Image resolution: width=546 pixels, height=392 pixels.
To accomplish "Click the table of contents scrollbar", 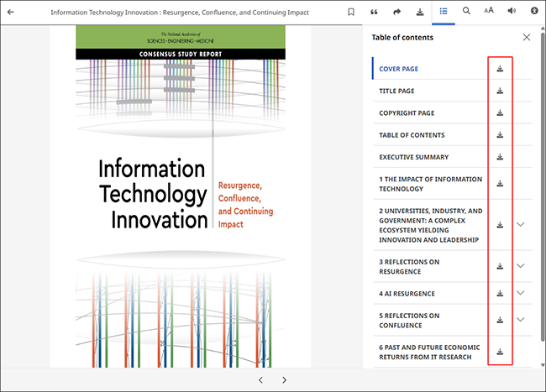I will point(543,187).
